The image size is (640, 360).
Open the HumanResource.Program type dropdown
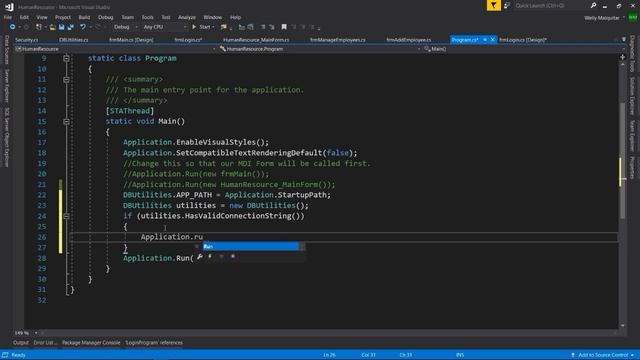point(320,49)
